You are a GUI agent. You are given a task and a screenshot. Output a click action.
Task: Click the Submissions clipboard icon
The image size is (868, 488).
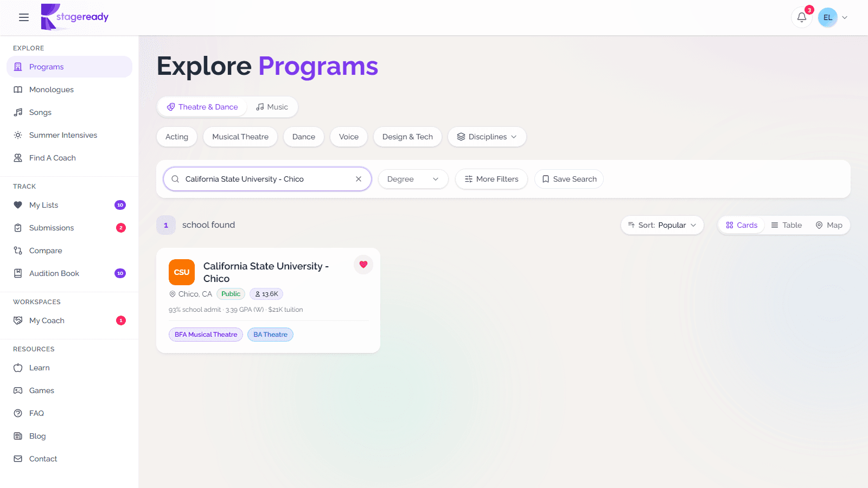[18, 228]
